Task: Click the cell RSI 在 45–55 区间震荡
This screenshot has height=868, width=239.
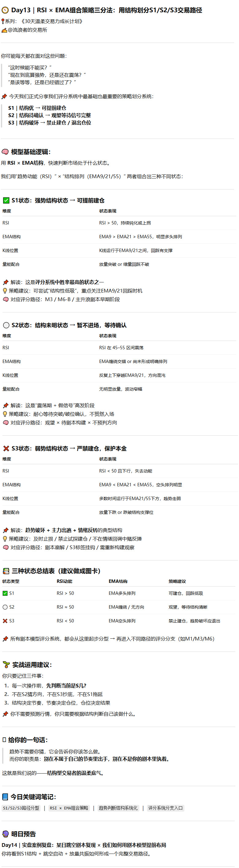Action: 121,347
